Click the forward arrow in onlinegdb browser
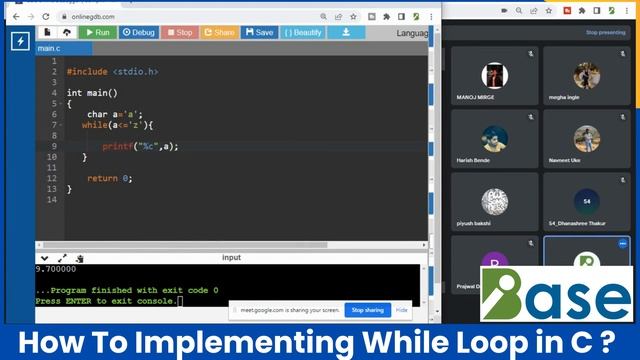640x360 pixels. click(x=31, y=17)
